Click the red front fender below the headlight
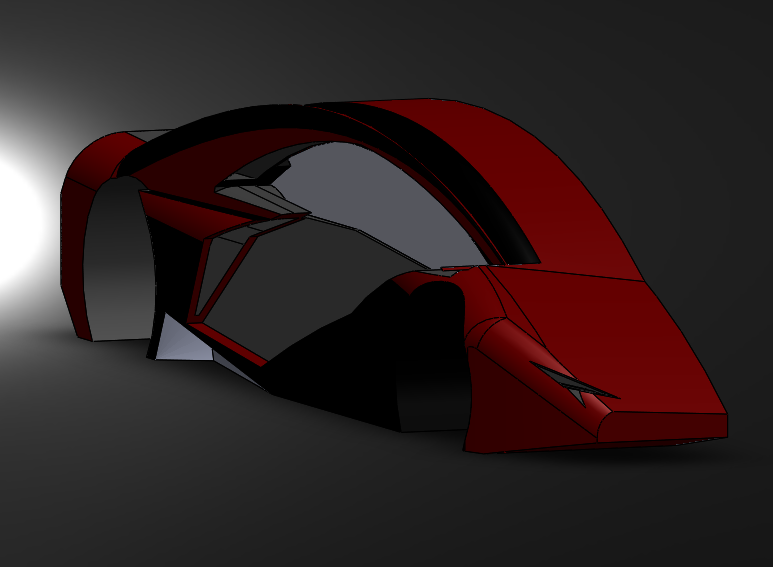Screen dimensions: 773x567 [510, 410]
